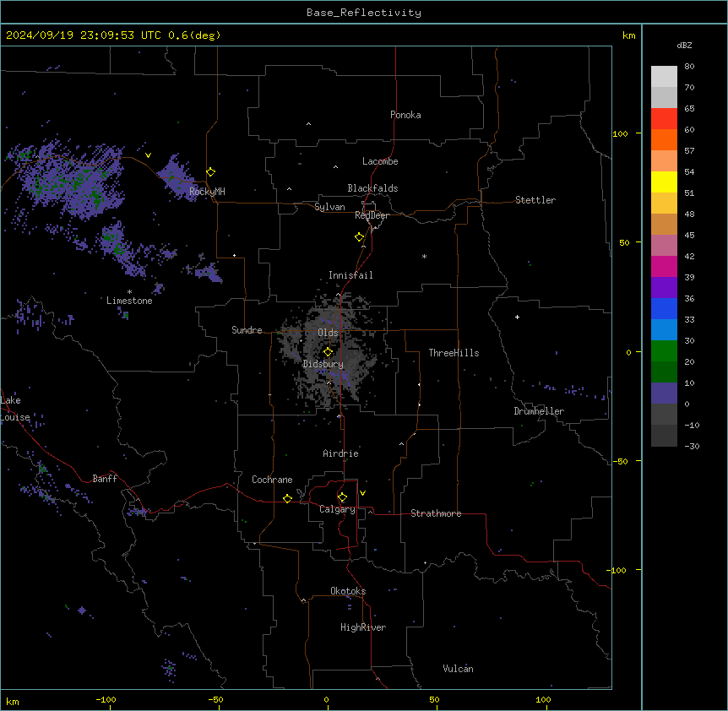The height and width of the screenshot is (711, 728).
Task: Click the Limestone label
Action: (x=129, y=301)
